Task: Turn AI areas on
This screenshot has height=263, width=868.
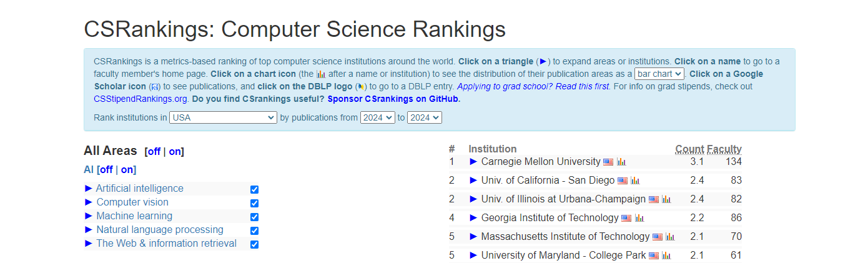Action: [x=127, y=170]
